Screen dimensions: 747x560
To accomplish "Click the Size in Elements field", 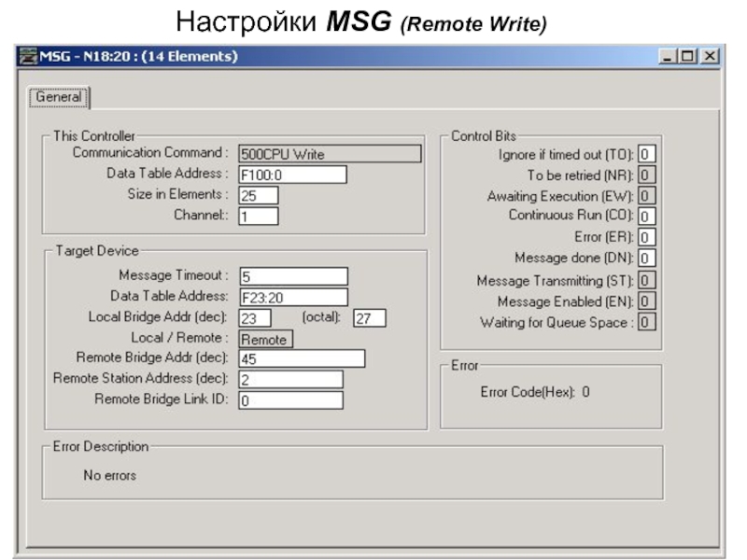I will pos(258,195).
